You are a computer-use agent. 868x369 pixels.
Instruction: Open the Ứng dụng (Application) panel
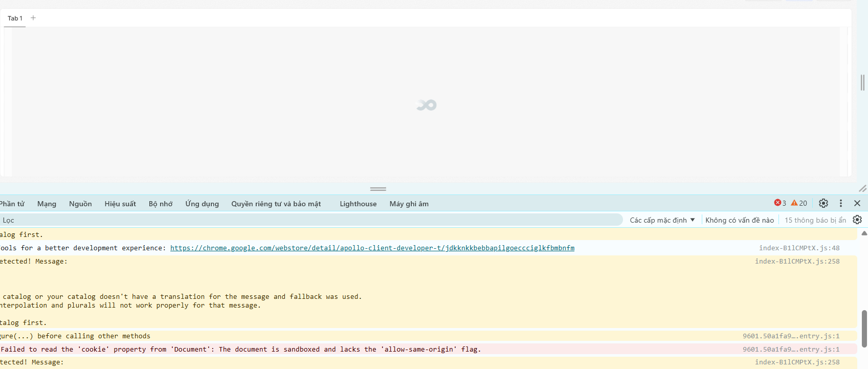click(202, 204)
